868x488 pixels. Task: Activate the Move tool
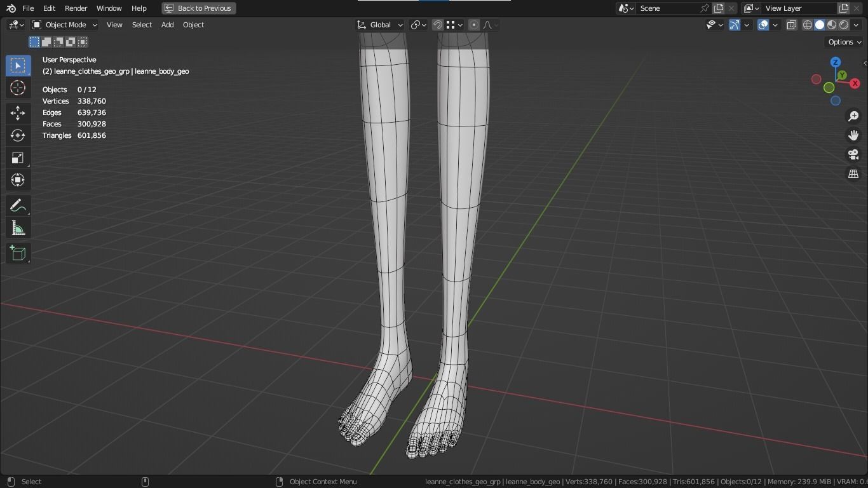pos(18,113)
